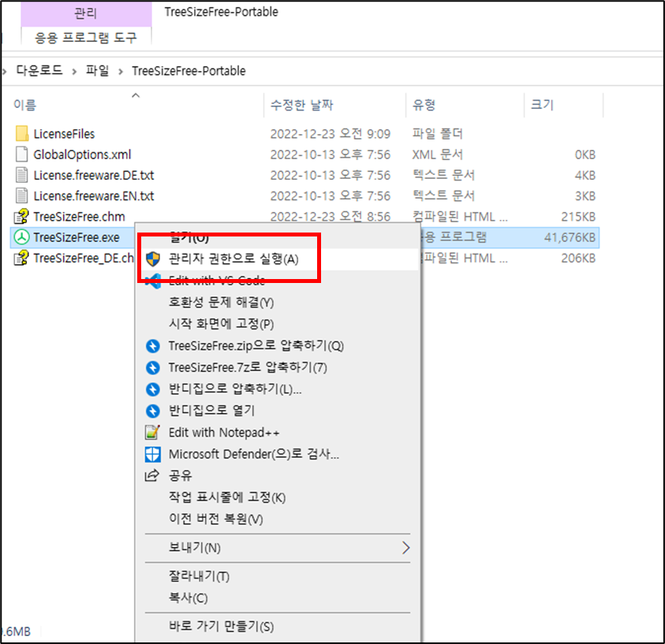Click the 215KB size cell
This screenshot has height=644, width=665.
(x=578, y=217)
